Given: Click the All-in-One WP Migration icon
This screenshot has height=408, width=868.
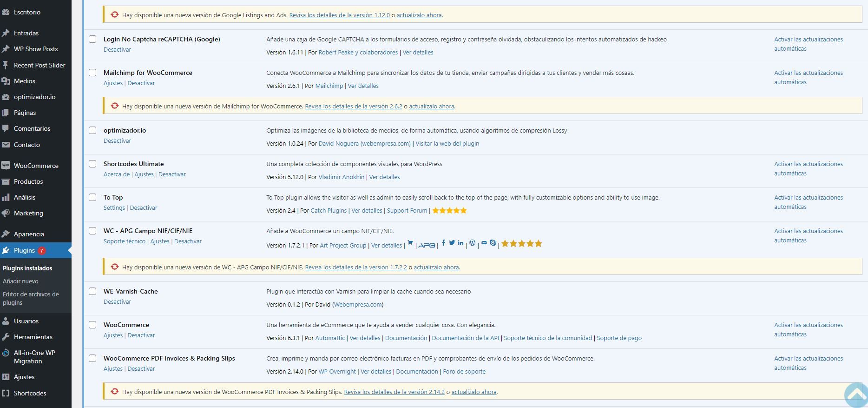Looking at the screenshot, I should 6,353.
